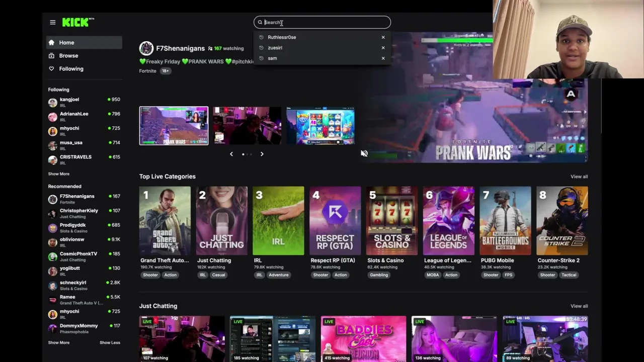Click Fortnite category link under stream title
This screenshot has width=644, height=362.
pos(147,71)
